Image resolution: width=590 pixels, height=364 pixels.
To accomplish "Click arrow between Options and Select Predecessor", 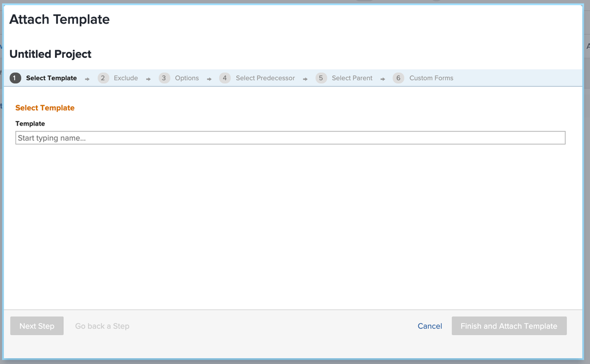I will click(209, 78).
